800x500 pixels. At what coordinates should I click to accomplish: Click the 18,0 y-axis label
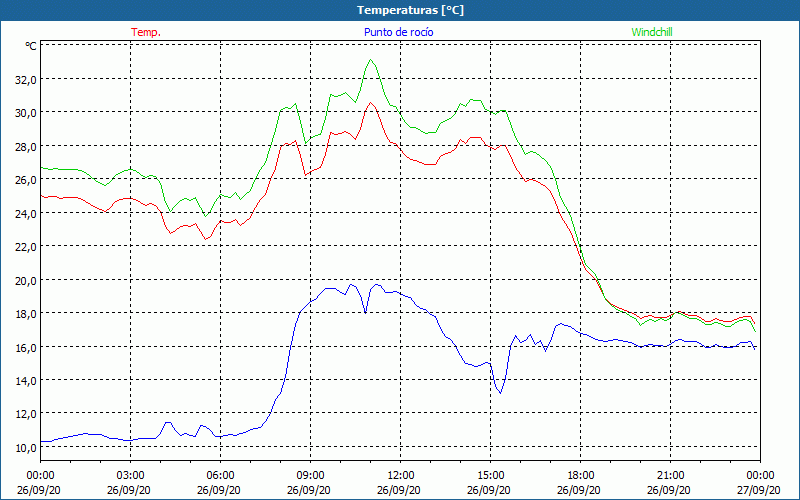click(x=26, y=313)
